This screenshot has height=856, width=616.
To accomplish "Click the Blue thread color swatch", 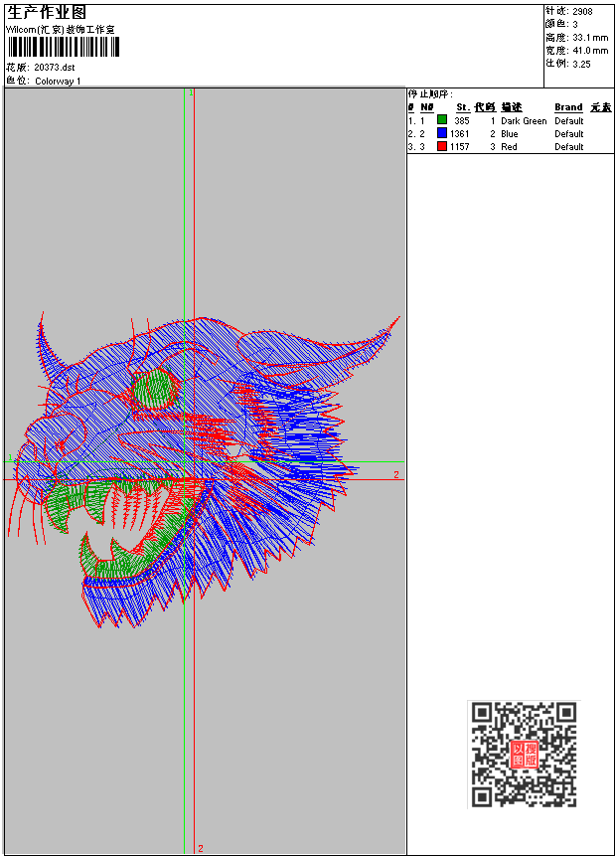I will coord(442,133).
